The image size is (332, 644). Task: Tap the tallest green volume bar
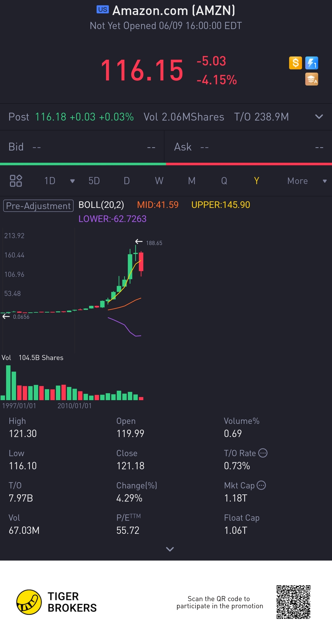pyautogui.click(x=8, y=382)
